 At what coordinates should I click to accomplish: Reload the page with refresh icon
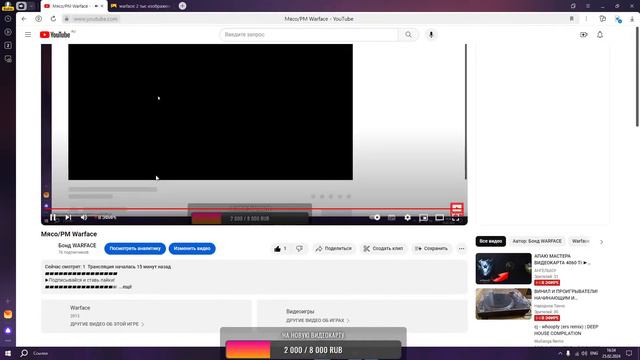[53, 19]
